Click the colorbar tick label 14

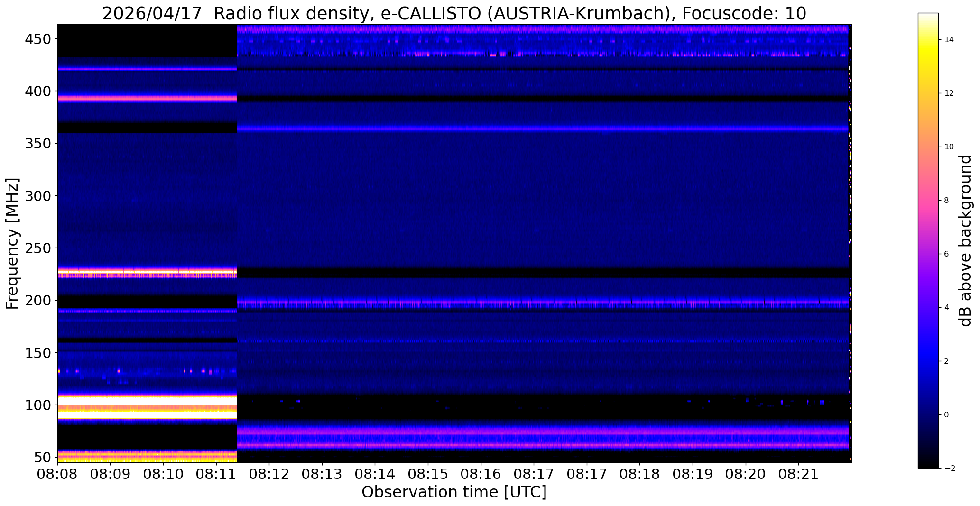[949, 40]
